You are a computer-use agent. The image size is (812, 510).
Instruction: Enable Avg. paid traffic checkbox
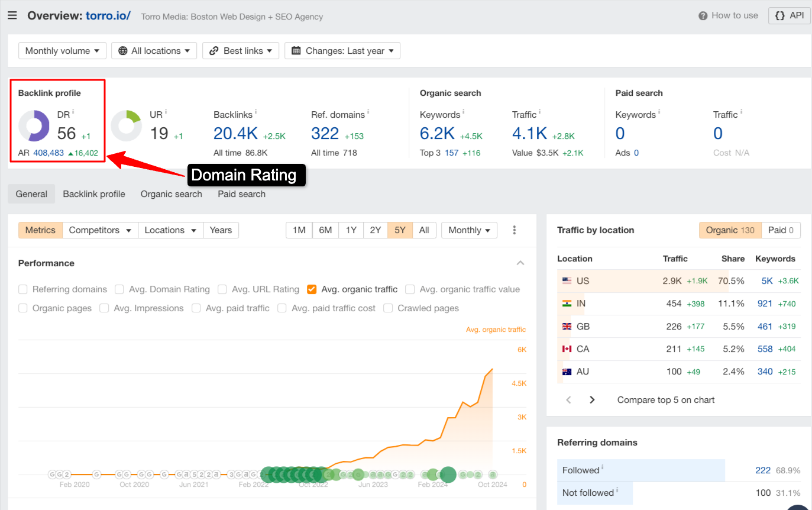[196, 308]
